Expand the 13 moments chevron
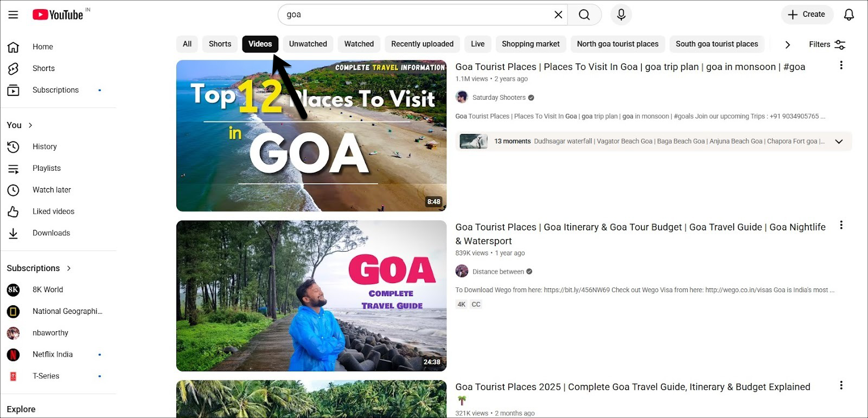 [x=839, y=142]
